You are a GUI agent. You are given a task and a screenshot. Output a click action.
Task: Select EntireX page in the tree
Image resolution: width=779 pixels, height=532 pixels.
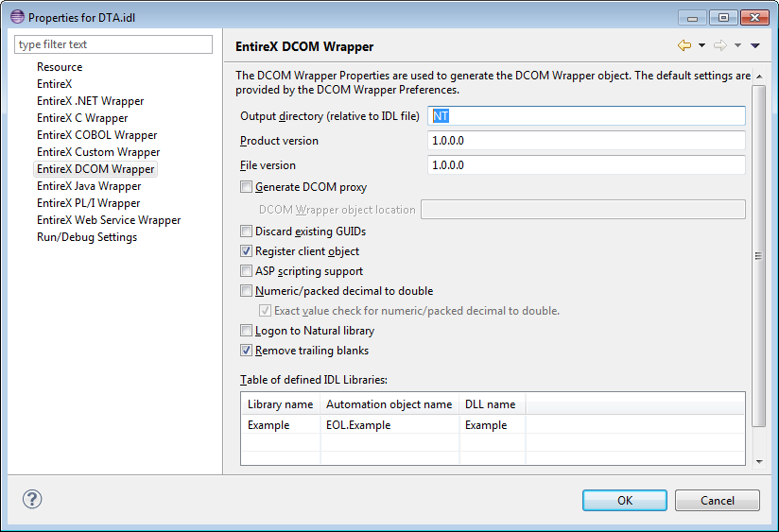point(55,84)
